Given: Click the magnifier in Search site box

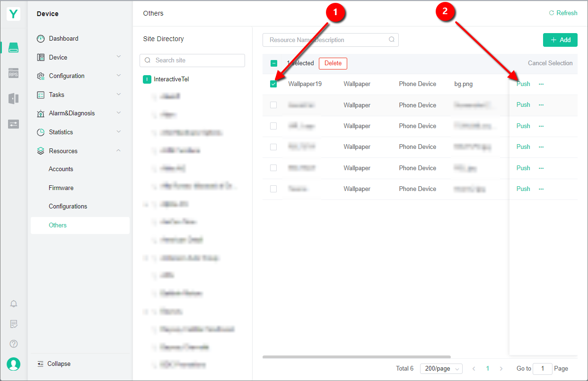Looking at the screenshot, I should pyautogui.click(x=148, y=61).
